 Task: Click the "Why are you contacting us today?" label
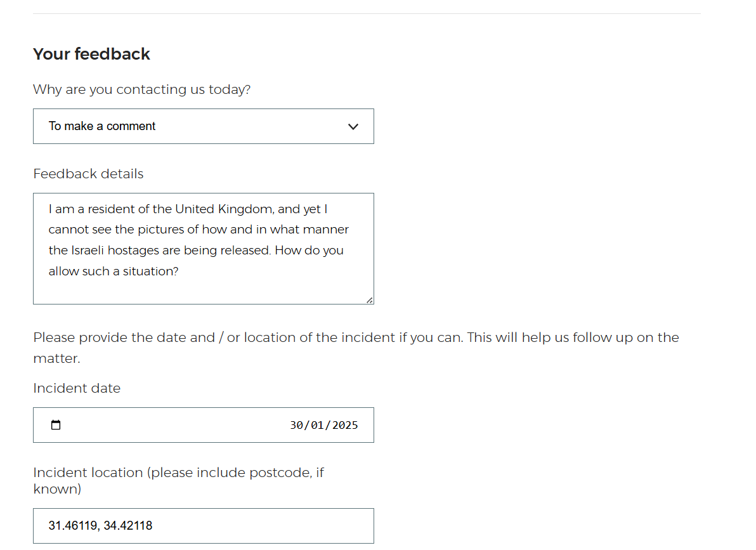click(x=141, y=89)
